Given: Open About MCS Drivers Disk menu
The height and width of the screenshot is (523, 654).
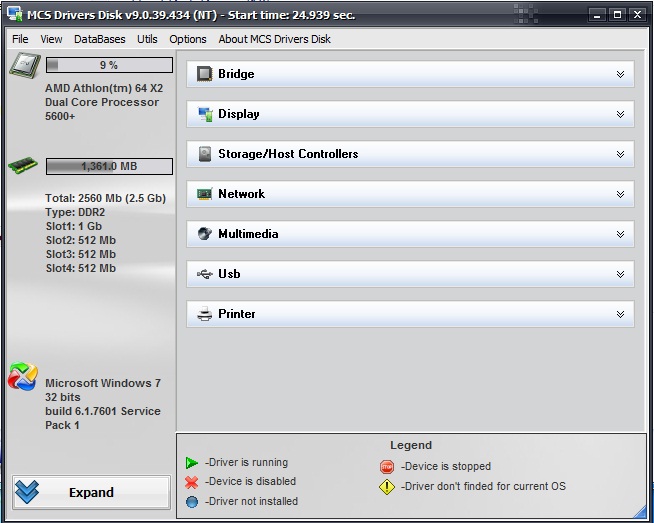Looking at the screenshot, I should (274, 39).
